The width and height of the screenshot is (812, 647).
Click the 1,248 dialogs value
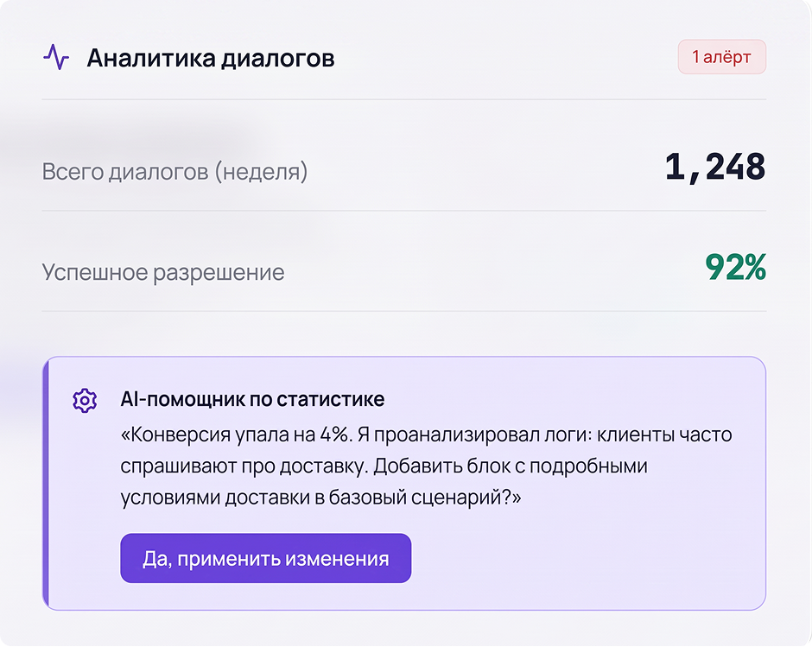tap(715, 168)
